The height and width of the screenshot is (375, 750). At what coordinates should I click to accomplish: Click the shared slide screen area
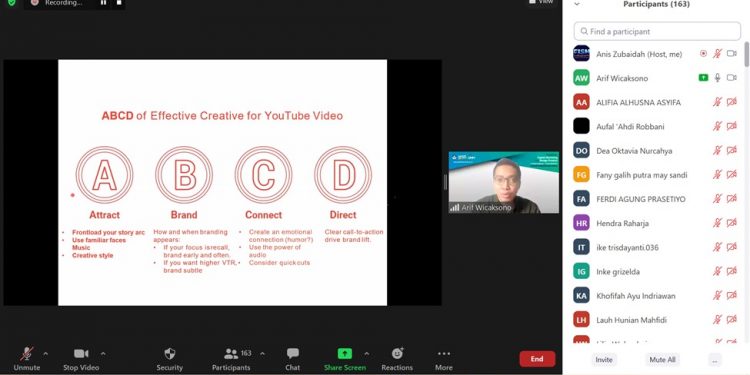[x=222, y=182]
